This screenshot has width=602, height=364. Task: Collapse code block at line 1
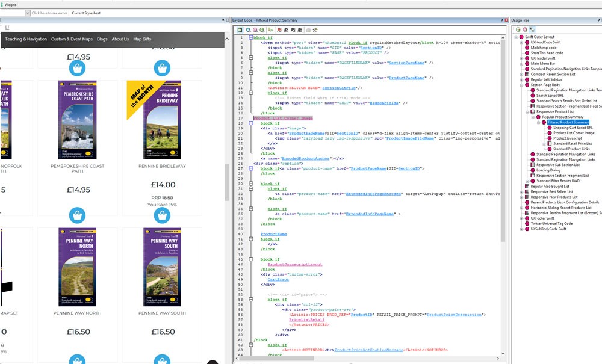pos(250,37)
